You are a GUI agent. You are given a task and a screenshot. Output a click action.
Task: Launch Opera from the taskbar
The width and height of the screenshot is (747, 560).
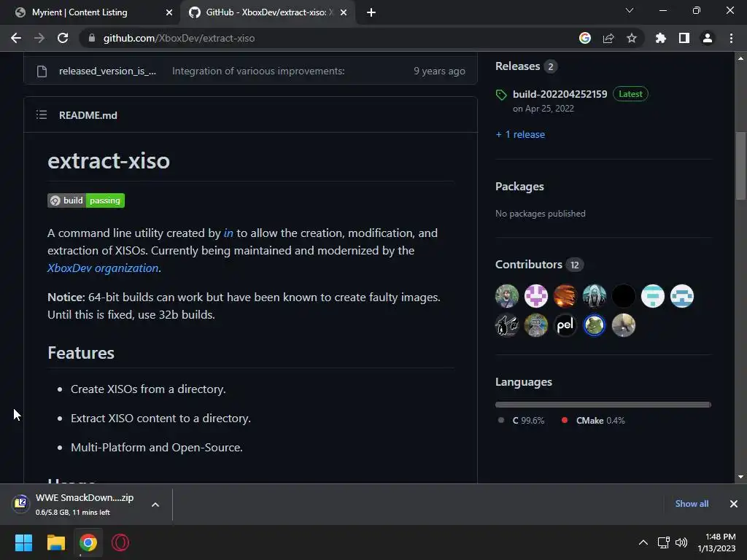click(x=120, y=542)
